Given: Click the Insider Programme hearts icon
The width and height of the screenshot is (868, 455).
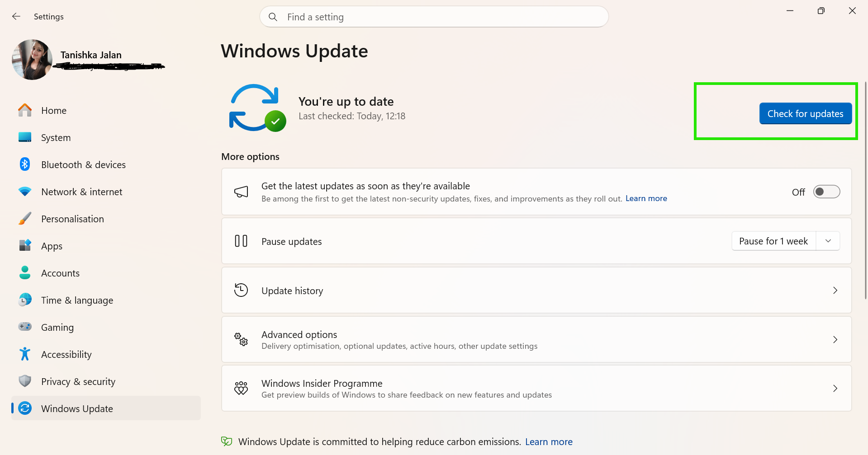Looking at the screenshot, I should click(241, 388).
